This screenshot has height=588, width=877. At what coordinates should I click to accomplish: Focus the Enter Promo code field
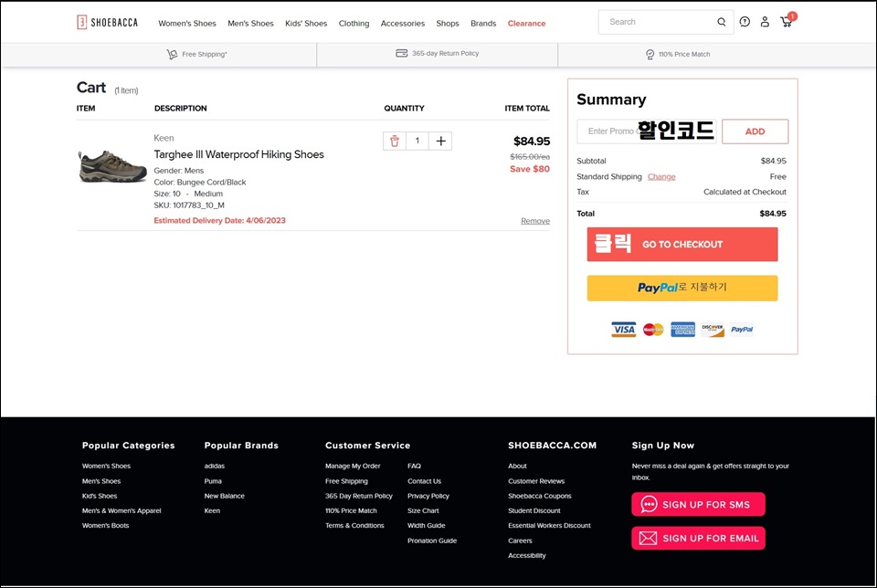(647, 131)
